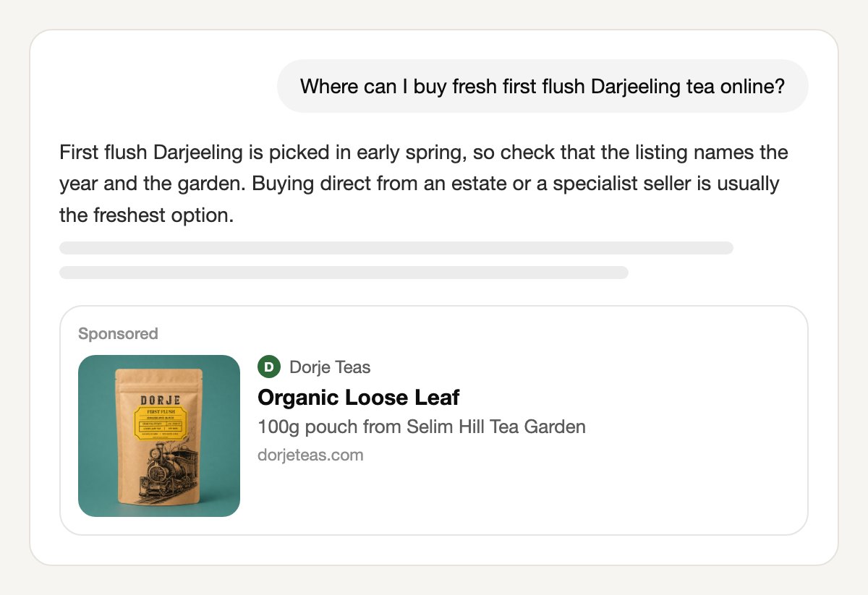Click the Dorje tea pouch product image

pyautogui.click(x=159, y=436)
